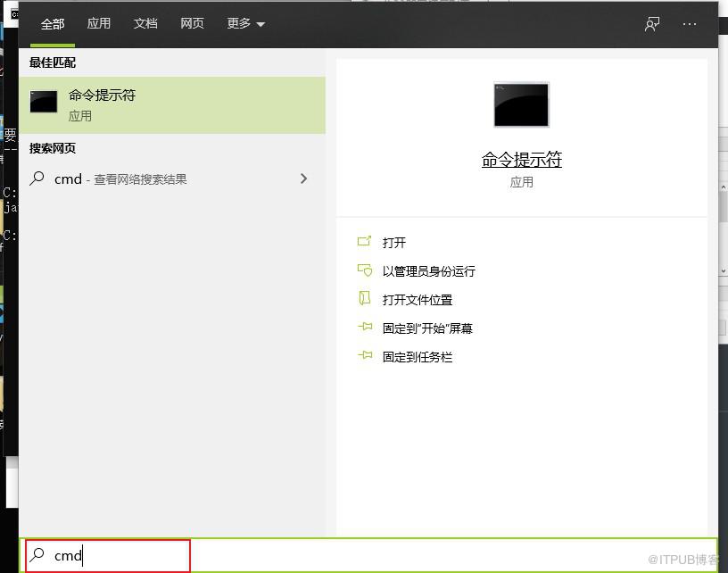Image resolution: width=728 pixels, height=573 pixels.
Task: Switch to the 文档 tab
Action: point(145,23)
